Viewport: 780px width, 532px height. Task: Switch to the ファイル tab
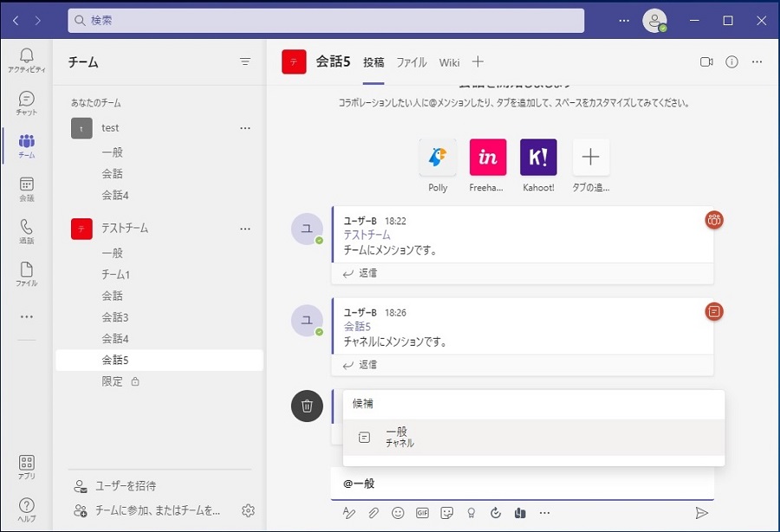tap(412, 62)
